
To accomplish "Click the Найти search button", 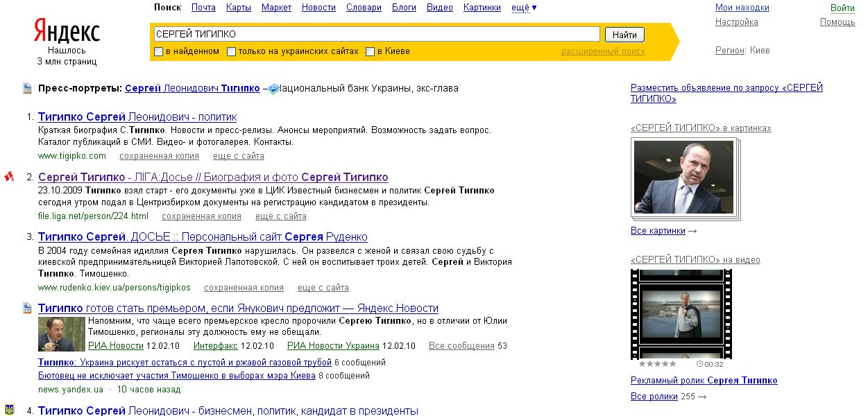I will click(x=624, y=34).
